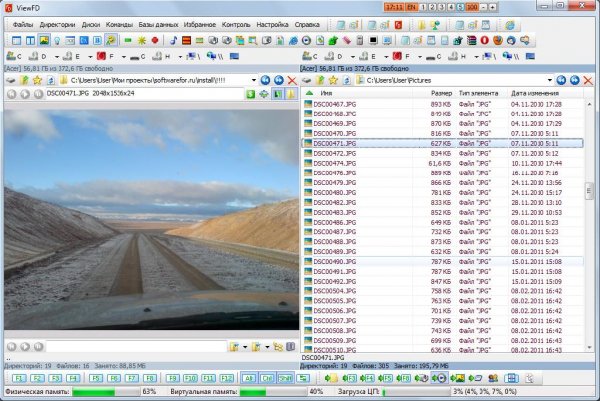Click the Internet Explorer globe icon
The width and height of the screenshot is (600, 401).
pos(509,25)
